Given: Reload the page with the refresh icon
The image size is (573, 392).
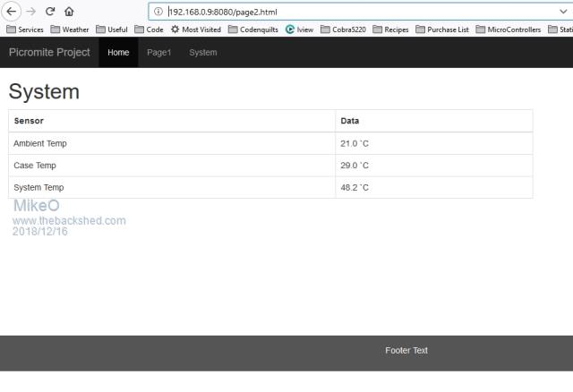Looking at the screenshot, I should click(x=50, y=11).
